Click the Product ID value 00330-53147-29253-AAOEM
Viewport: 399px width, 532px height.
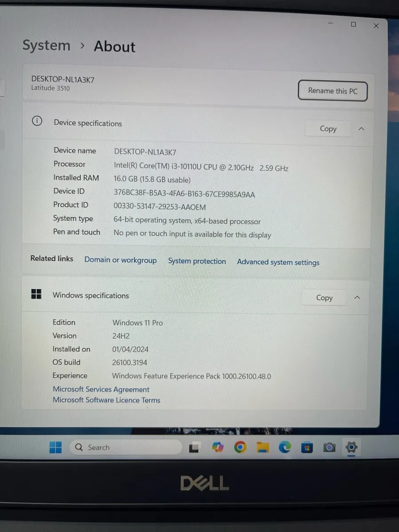click(x=160, y=207)
